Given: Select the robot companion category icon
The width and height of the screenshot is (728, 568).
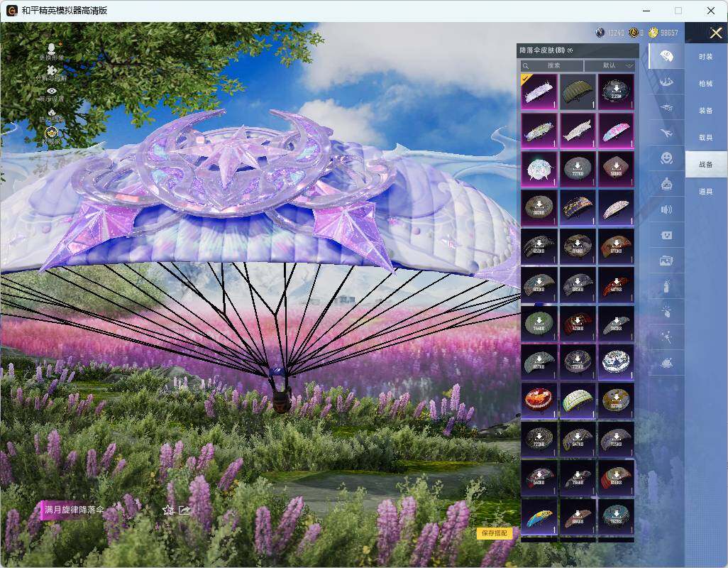Looking at the screenshot, I should click(x=667, y=185).
